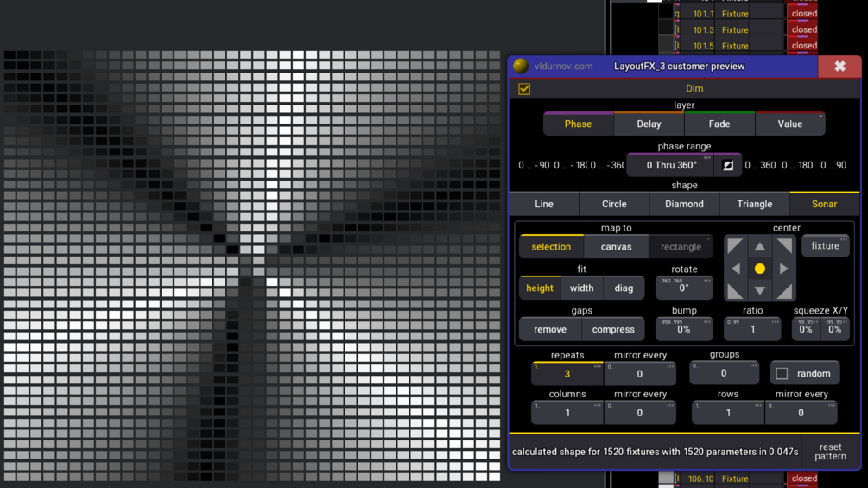The height and width of the screenshot is (488, 868).
Task: Click the gold sphere plugin logo
Action: 520,67
